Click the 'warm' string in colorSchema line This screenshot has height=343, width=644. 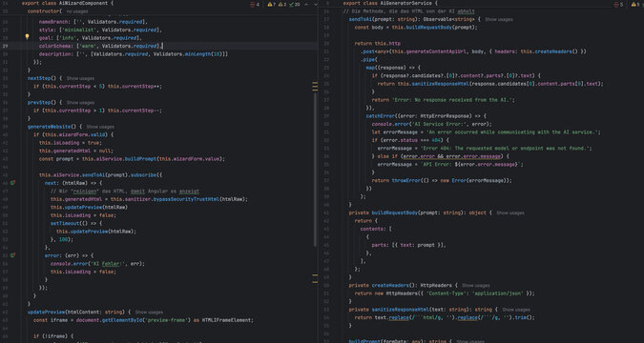click(x=87, y=46)
